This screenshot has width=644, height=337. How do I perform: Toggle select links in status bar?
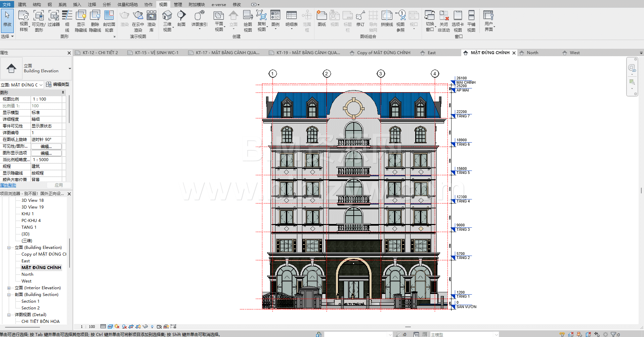click(x=562, y=334)
